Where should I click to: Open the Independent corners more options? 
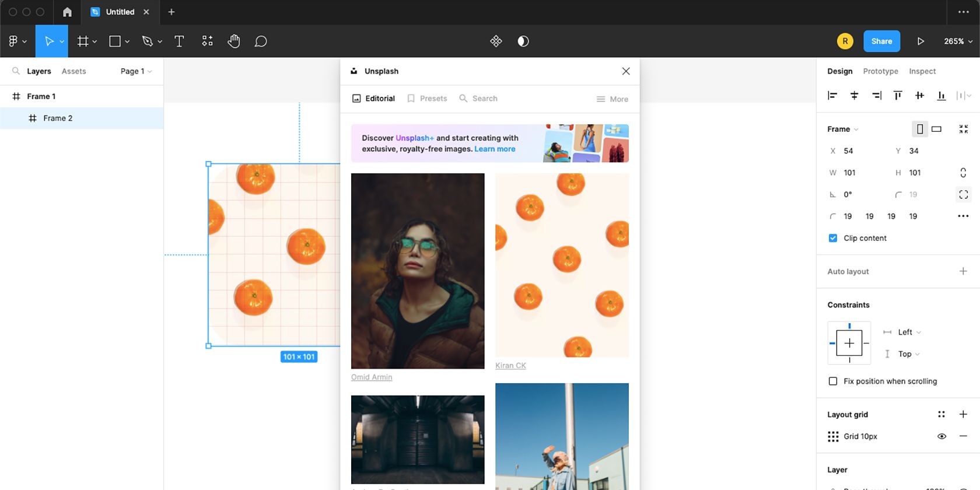click(963, 216)
